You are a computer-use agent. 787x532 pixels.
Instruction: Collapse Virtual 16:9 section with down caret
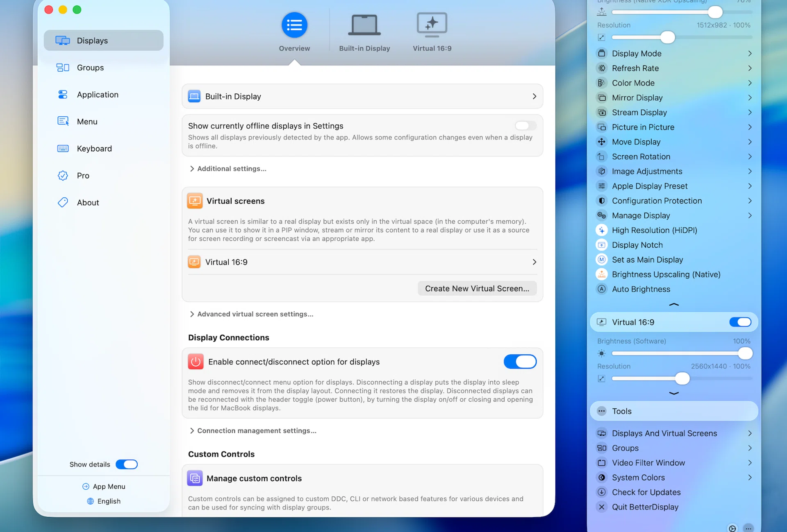pyautogui.click(x=674, y=393)
